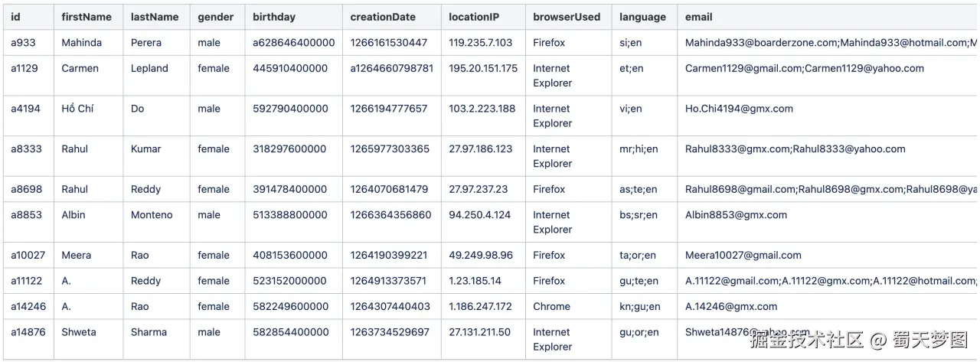This screenshot has height=362, width=980.
Task: Click the language cell mr;hi;en
Action: pyautogui.click(x=639, y=149)
